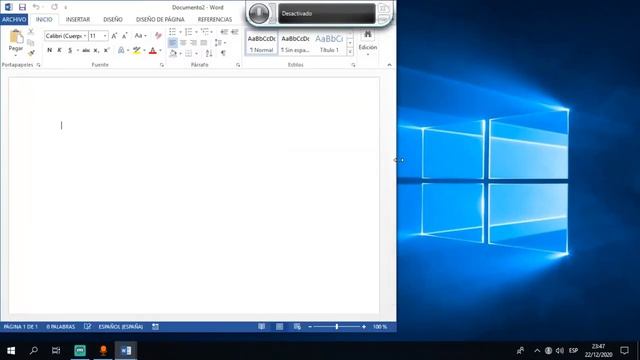Clear all formatting with the eraser icon
Viewport: 640px width, 360px height.
pos(158,36)
